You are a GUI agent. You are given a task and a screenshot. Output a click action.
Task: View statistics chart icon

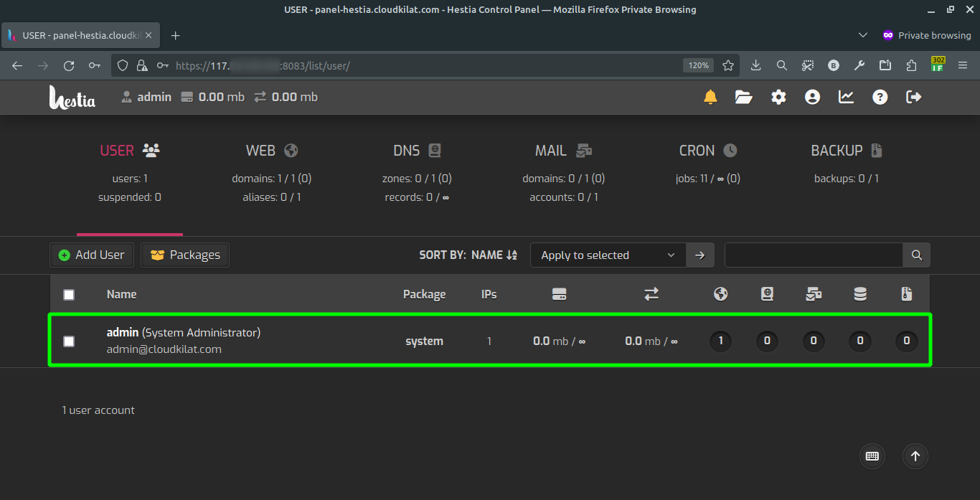tap(847, 97)
